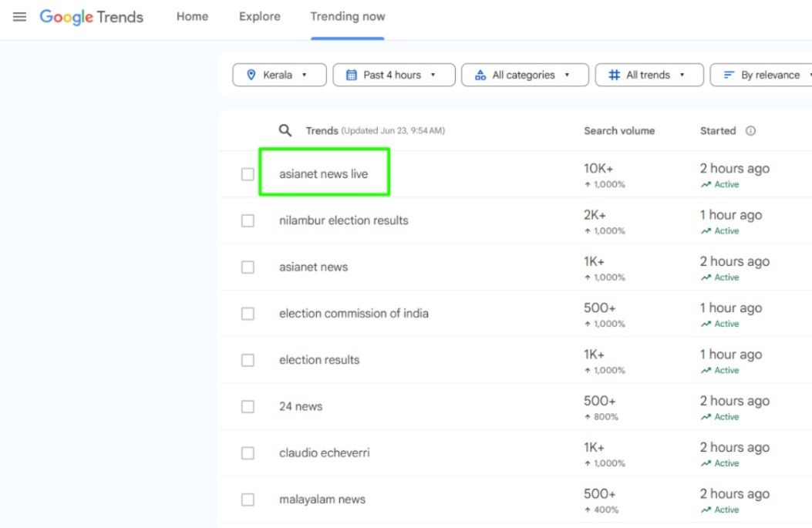Open the hamburger main menu

click(19, 16)
